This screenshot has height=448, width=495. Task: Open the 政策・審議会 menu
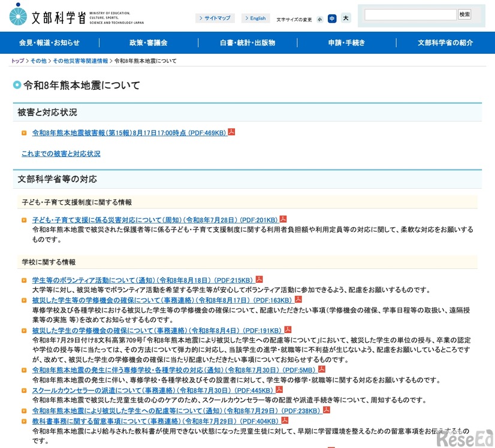click(x=149, y=43)
